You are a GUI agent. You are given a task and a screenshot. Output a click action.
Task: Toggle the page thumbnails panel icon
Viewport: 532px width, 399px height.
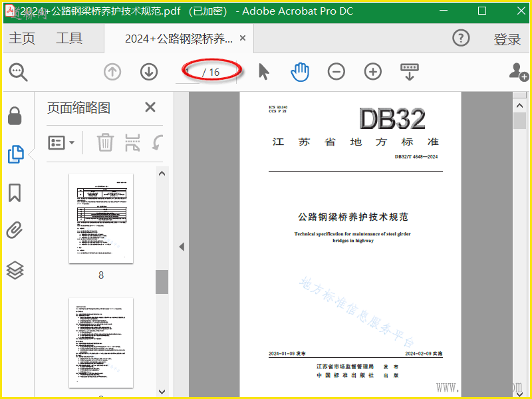click(15, 154)
